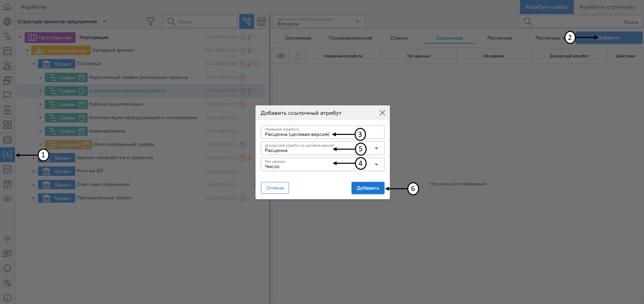Select the globe icon in the left sidebar
The image size is (644, 304).
7,21
